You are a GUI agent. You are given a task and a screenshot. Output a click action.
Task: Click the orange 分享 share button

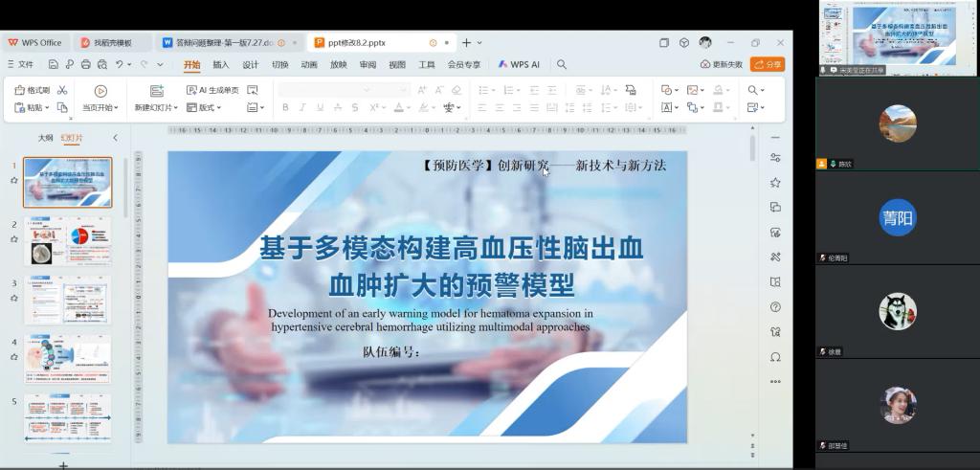(768, 64)
